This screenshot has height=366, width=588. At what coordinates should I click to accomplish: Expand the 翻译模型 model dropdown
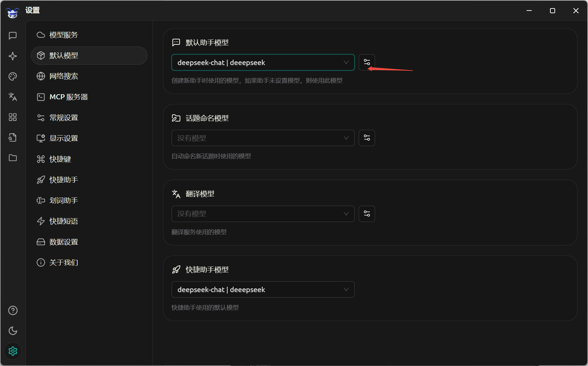point(263,214)
